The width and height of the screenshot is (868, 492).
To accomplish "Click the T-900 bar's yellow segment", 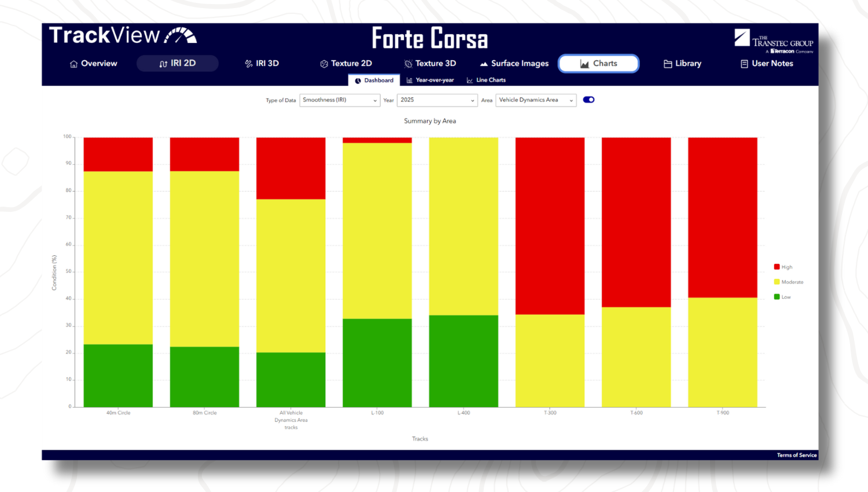I will pos(723,352).
